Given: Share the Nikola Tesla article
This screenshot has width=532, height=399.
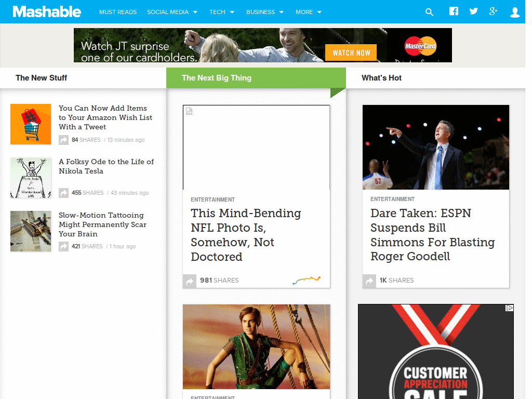Looking at the screenshot, I should click(63, 193).
